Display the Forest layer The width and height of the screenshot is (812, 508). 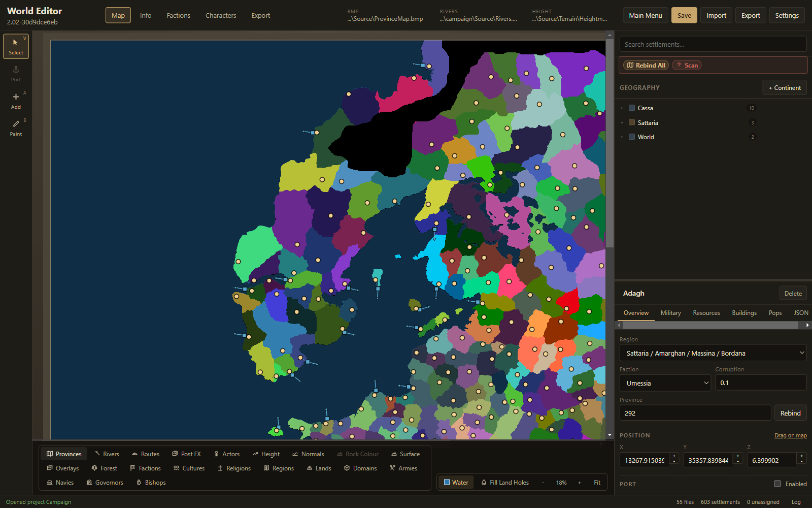[104, 468]
